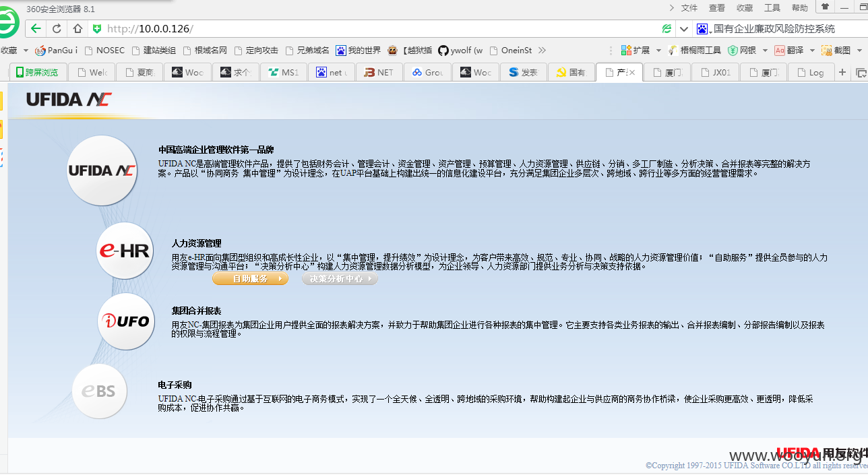868x475 pixels.
Task: Open the 越狱插 bookmark
Action: 410,51
